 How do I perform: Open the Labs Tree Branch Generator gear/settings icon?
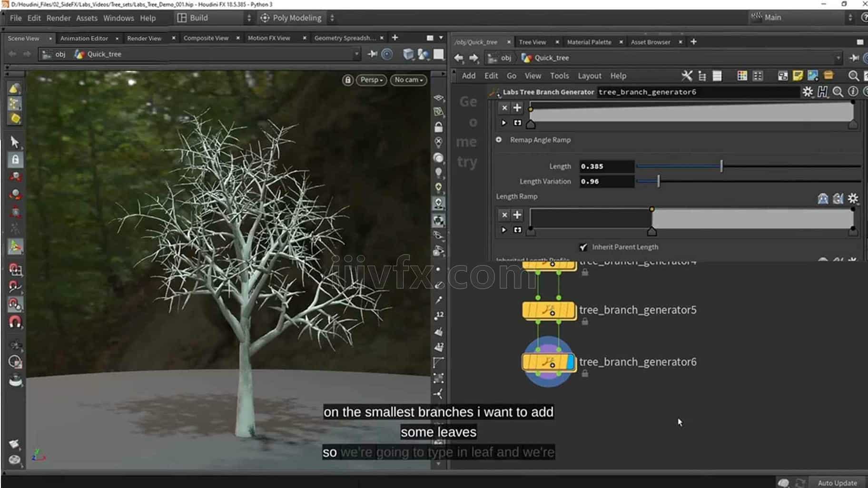(x=808, y=92)
